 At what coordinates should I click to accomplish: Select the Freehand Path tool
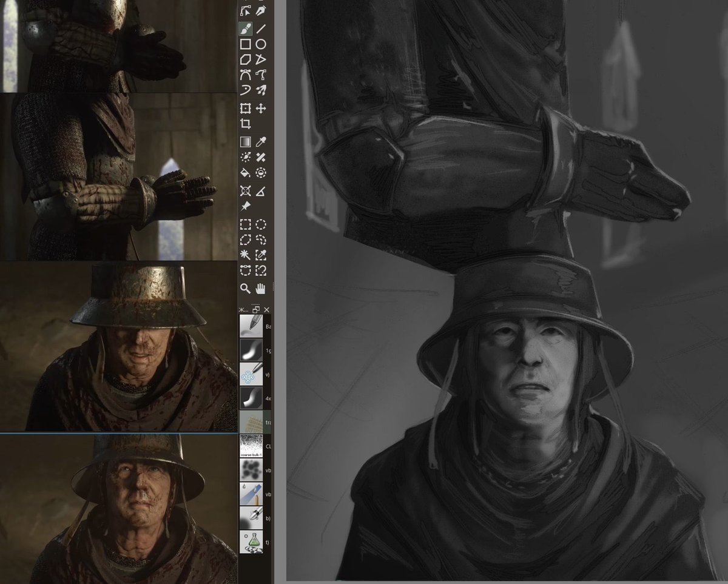point(261,75)
